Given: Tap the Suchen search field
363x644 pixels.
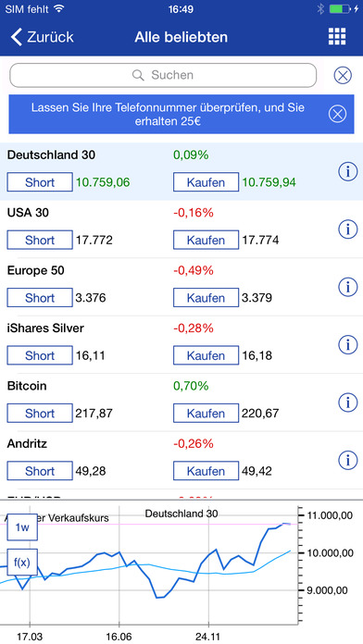Looking at the screenshot, I should point(163,75).
